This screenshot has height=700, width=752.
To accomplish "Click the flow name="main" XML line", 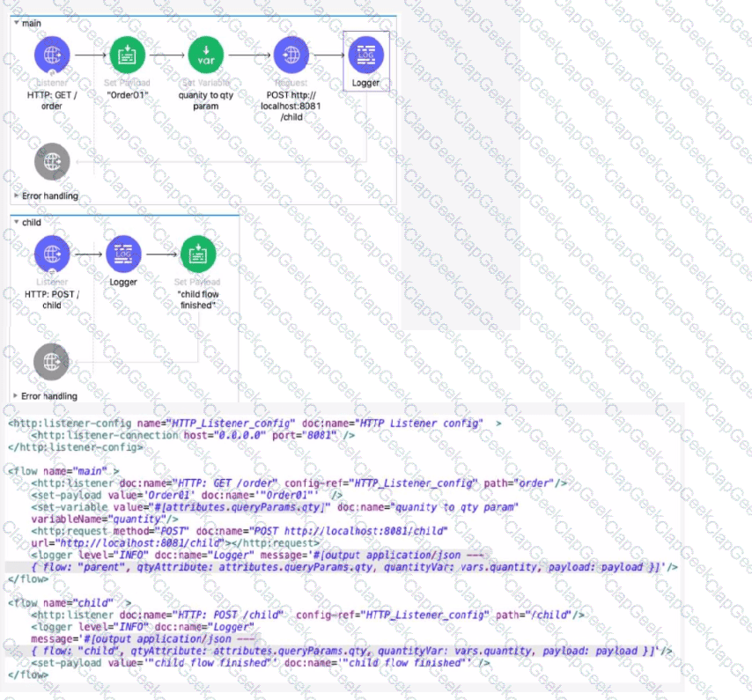I will point(63,471).
